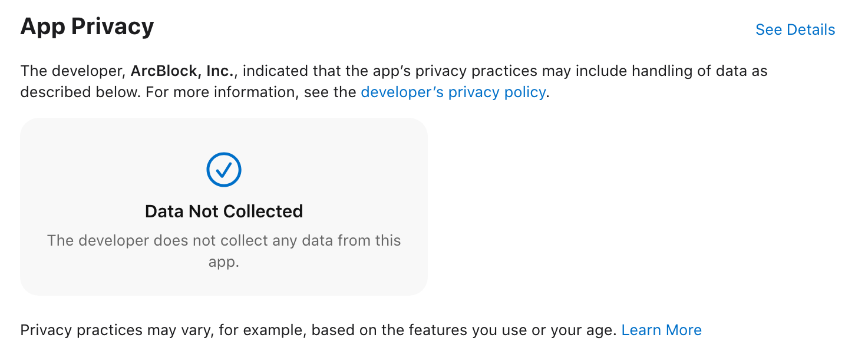Click the Data Not Collected title

tap(224, 211)
